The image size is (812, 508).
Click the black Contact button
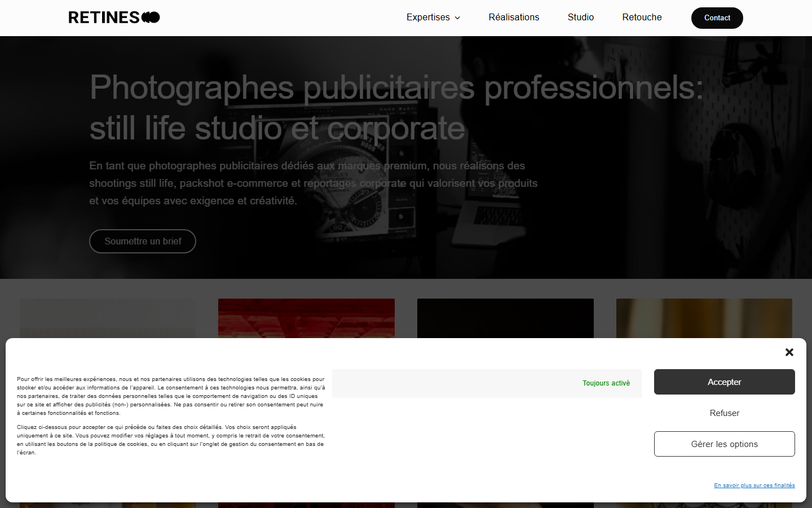coord(717,18)
